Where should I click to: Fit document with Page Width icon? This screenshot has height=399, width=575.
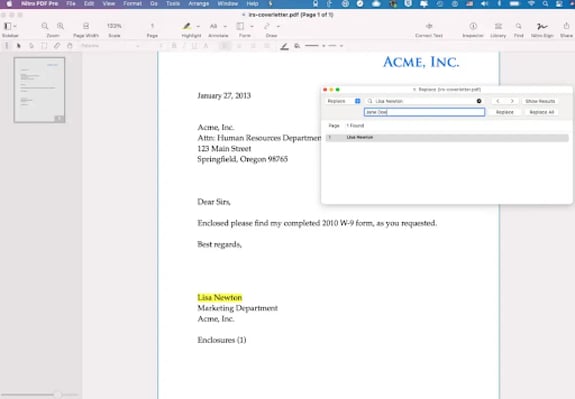click(x=86, y=26)
